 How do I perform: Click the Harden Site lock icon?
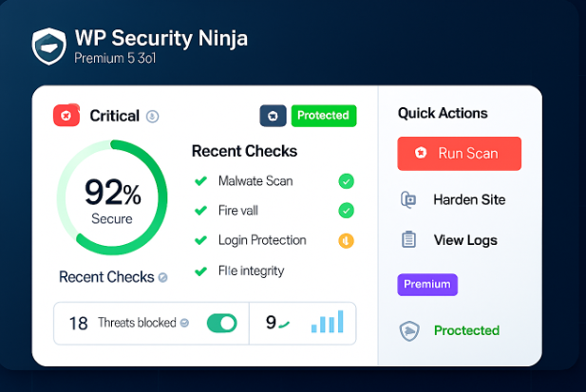click(408, 199)
